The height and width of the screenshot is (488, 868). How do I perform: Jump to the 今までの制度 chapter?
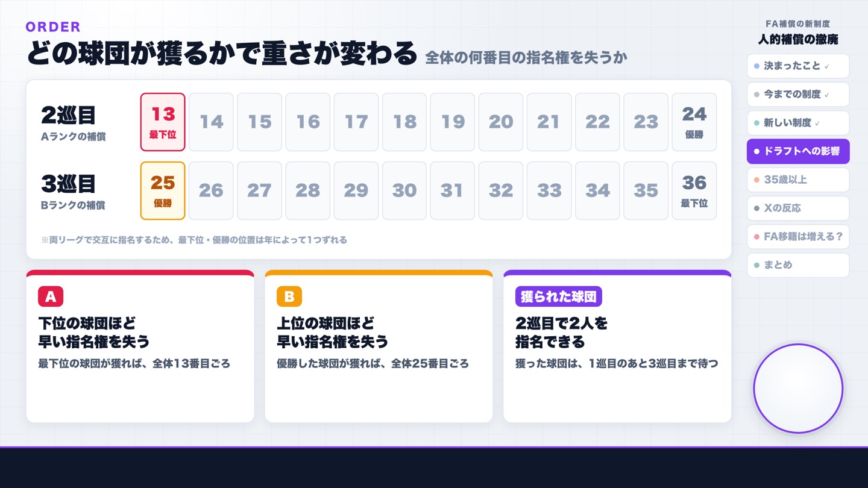click(x=798, y=95)
